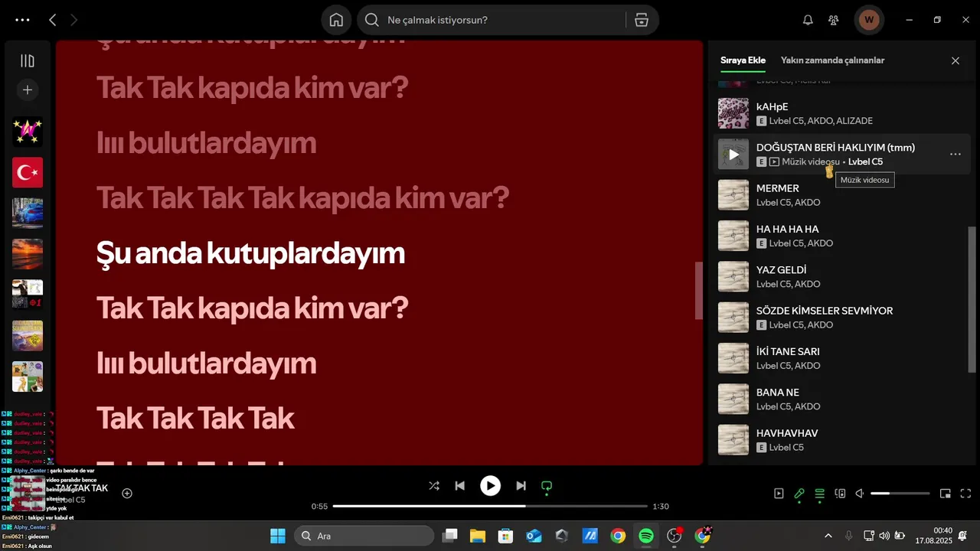Open Microsoft Store from taskbar
The height and width of the screenshot is (551, 980).
click(x=505, y=536)
